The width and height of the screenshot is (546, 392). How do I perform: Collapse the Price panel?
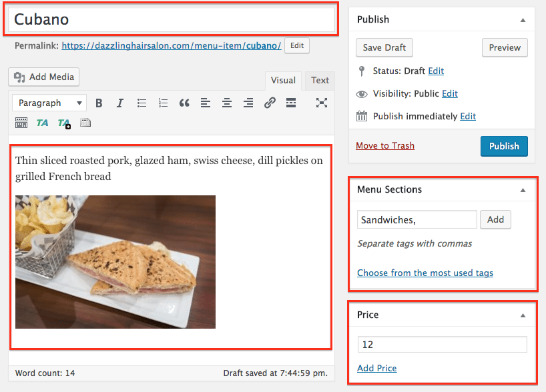coord(523,315)
